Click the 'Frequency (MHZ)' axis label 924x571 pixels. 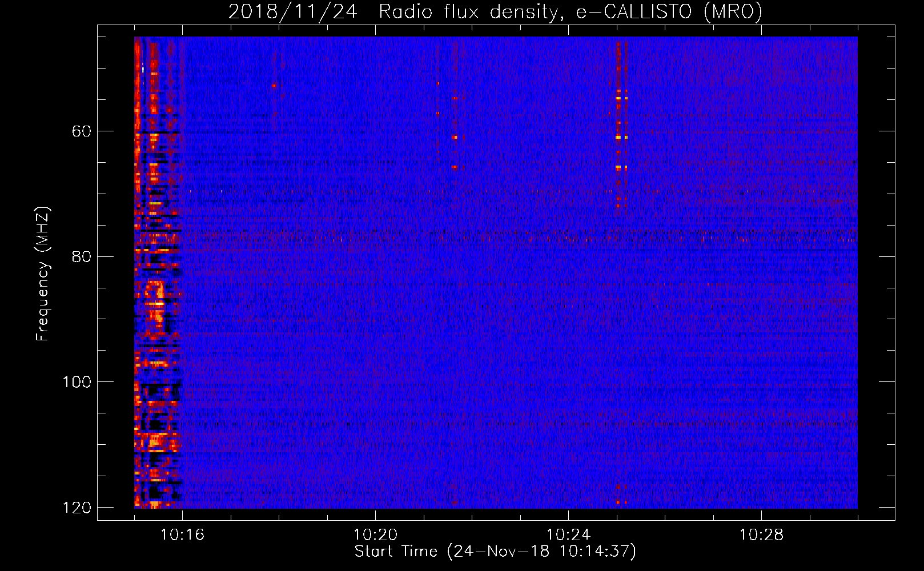coord(43,274)
